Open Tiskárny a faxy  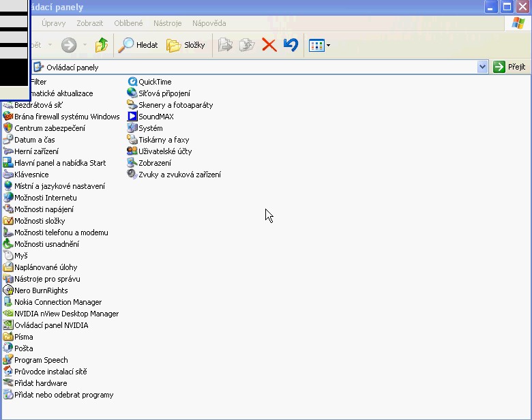[x=163, y=140]
